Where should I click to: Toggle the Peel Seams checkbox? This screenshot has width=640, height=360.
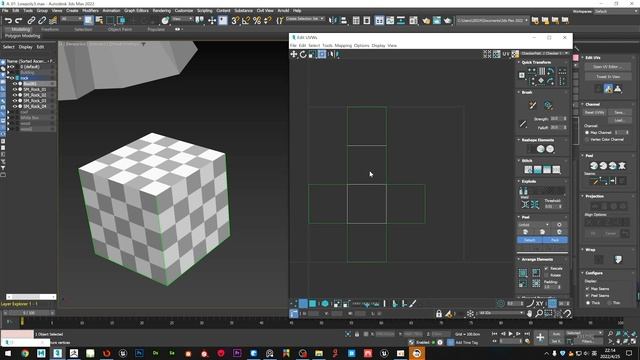click(587, 296)
